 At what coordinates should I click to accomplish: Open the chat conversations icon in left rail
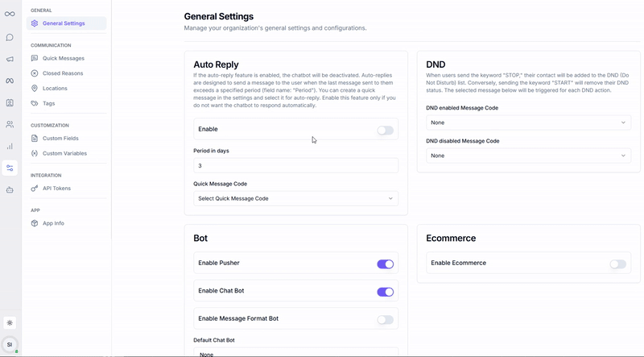coord(10,37)
